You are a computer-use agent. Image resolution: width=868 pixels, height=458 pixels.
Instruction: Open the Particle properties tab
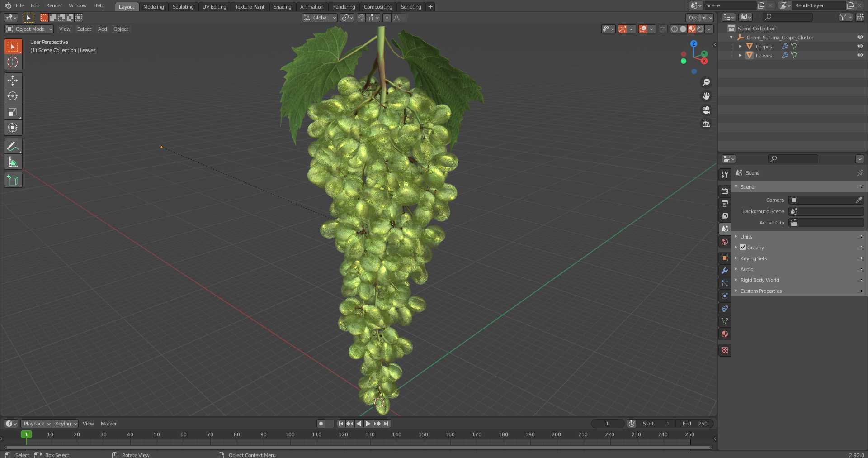pos(725,283)
